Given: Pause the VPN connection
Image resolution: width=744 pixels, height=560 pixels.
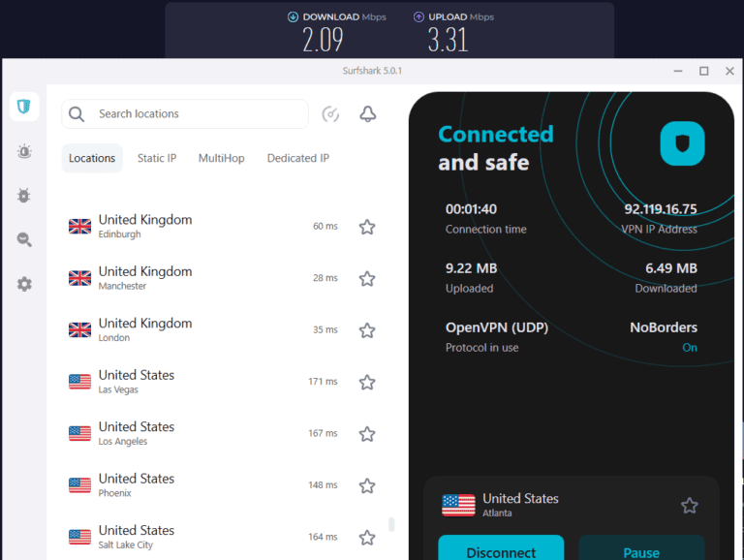Looking at the screenshot, I should (640, 550).
